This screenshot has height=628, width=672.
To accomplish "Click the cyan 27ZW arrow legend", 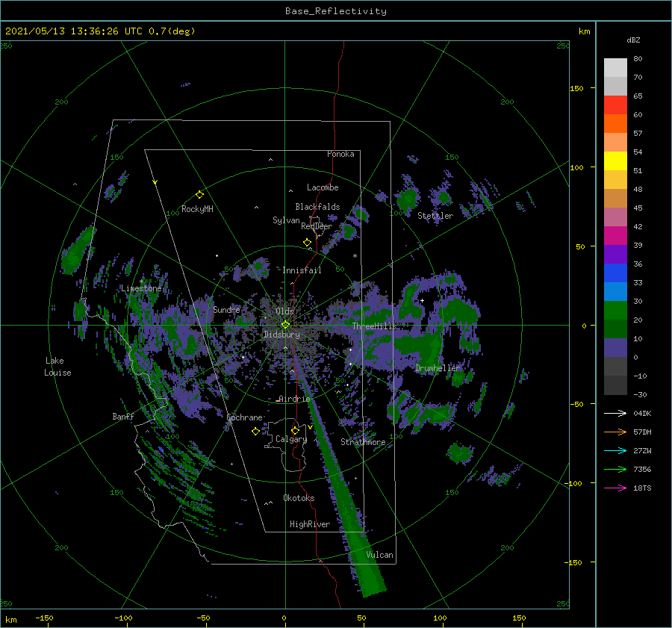I will tap(615, 450).
